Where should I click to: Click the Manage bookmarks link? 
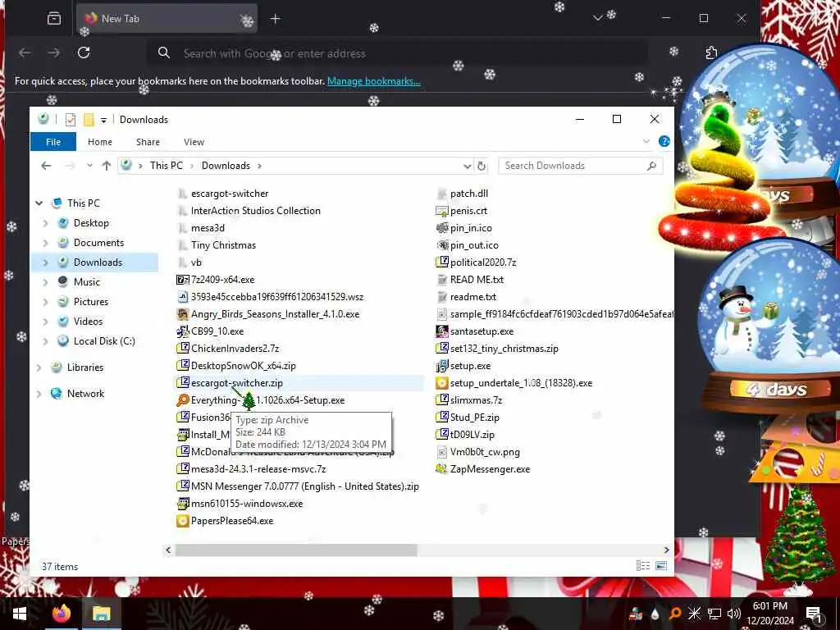374,81
